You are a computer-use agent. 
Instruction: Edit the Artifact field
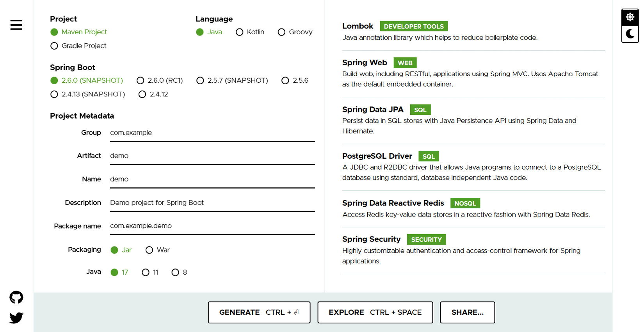click(x=212, y=156)
